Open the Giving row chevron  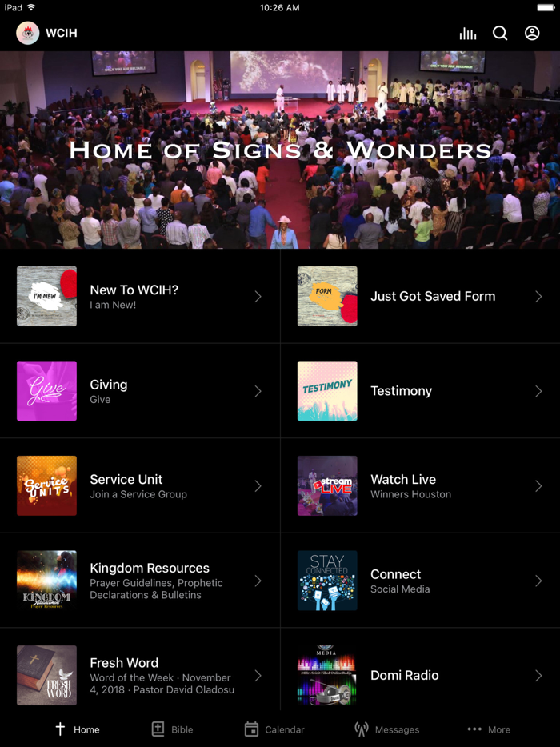pyautogui.click(x=258, y=391)
